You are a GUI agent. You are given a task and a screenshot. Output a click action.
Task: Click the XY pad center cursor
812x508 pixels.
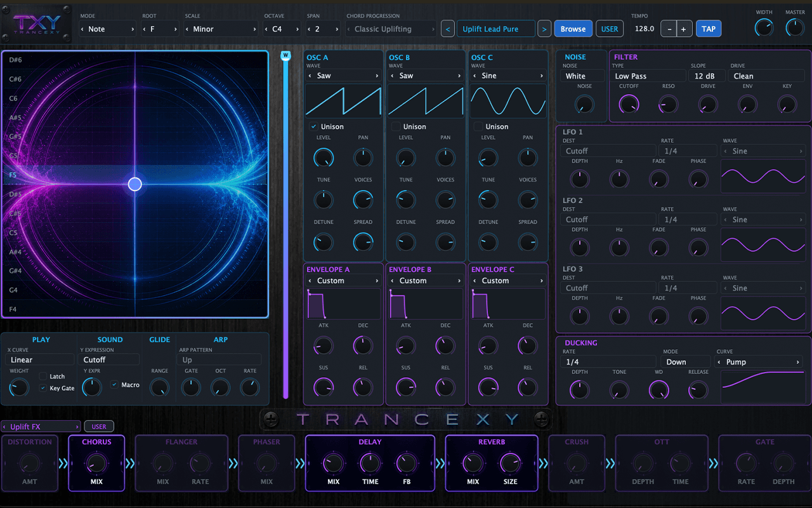coord(135,184)
